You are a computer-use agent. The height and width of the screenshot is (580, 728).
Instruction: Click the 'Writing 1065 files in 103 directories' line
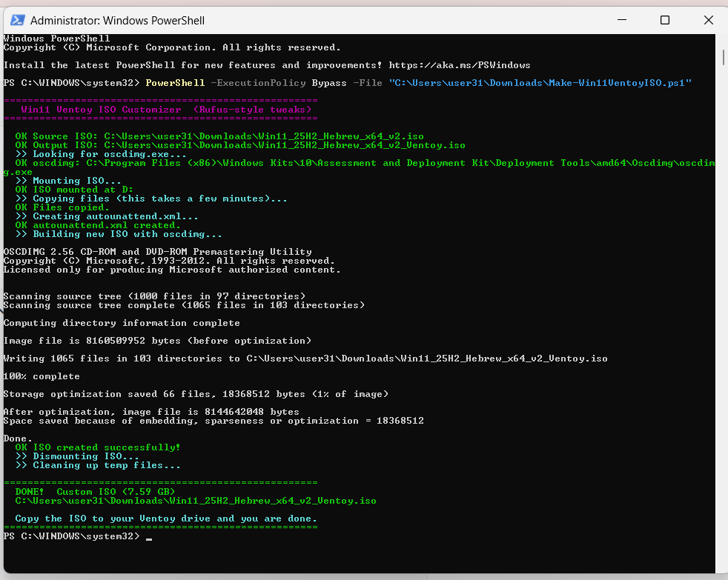pyautogui.click(x=305, y=359)
